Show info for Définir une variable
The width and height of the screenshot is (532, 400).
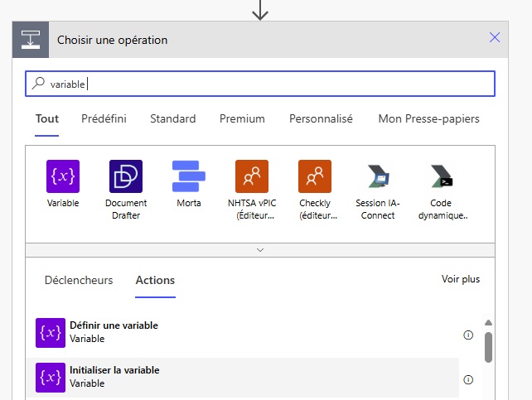pyautogui.click(x=468, y=335)
